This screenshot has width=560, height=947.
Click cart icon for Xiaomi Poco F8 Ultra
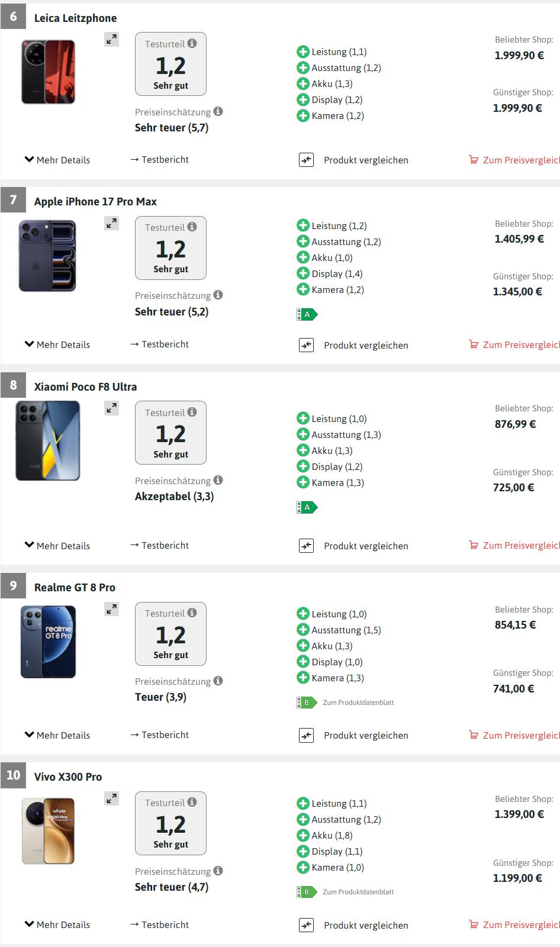pyautogui.click(x=474, y=545)
